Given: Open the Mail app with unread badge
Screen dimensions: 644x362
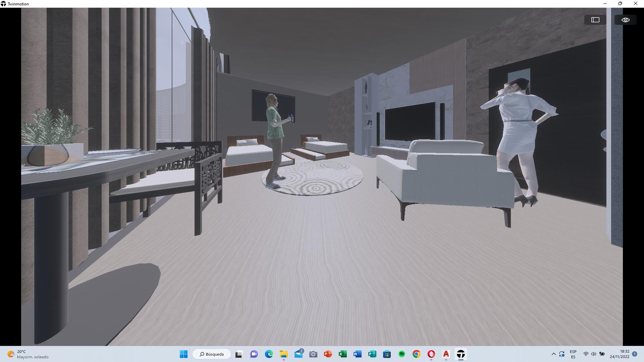Looking at the screenshot, I should tap(299, 354).
